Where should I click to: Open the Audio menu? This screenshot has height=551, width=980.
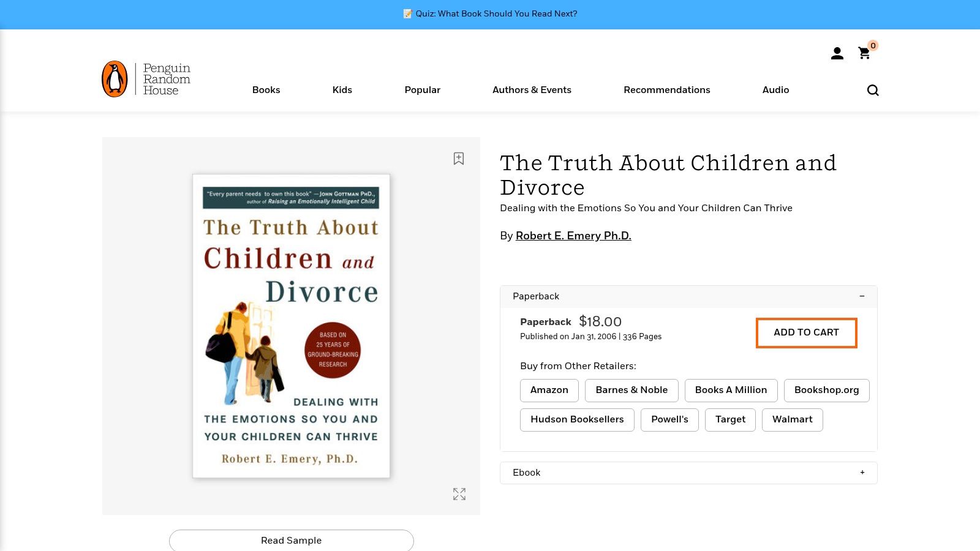775,90
